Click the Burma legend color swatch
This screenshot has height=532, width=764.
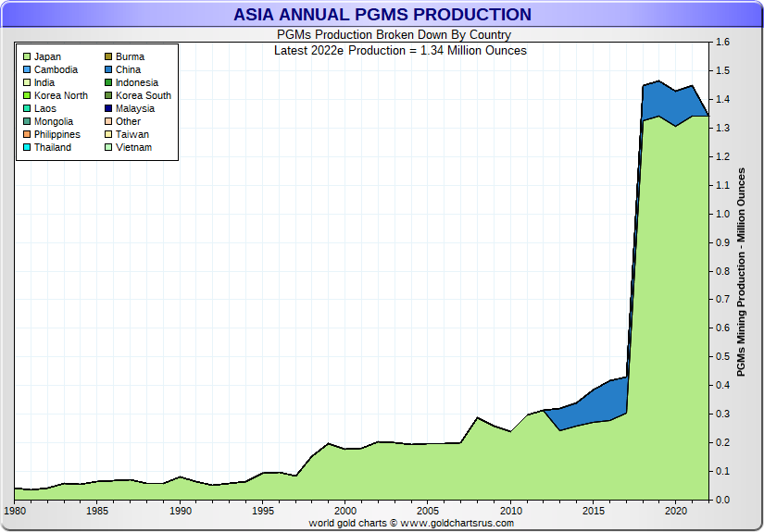(107, 57)
